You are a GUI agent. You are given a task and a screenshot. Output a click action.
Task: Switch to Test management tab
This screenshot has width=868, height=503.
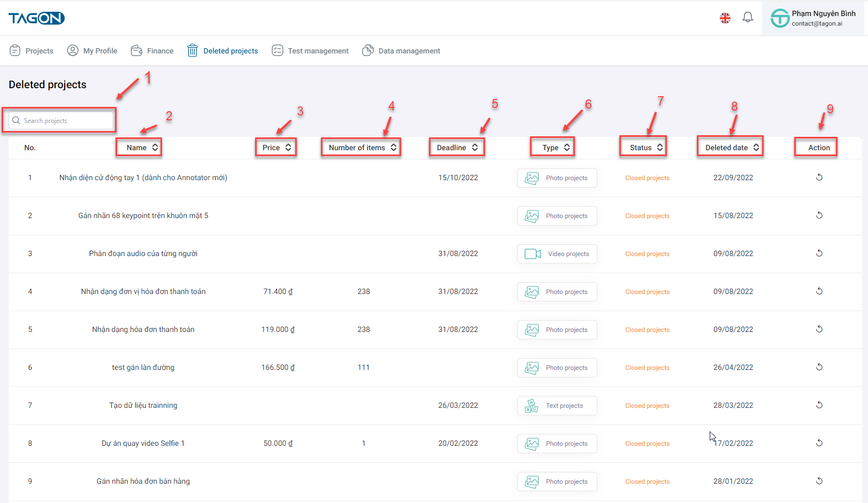pyautogui.click(x=311, y=51)
